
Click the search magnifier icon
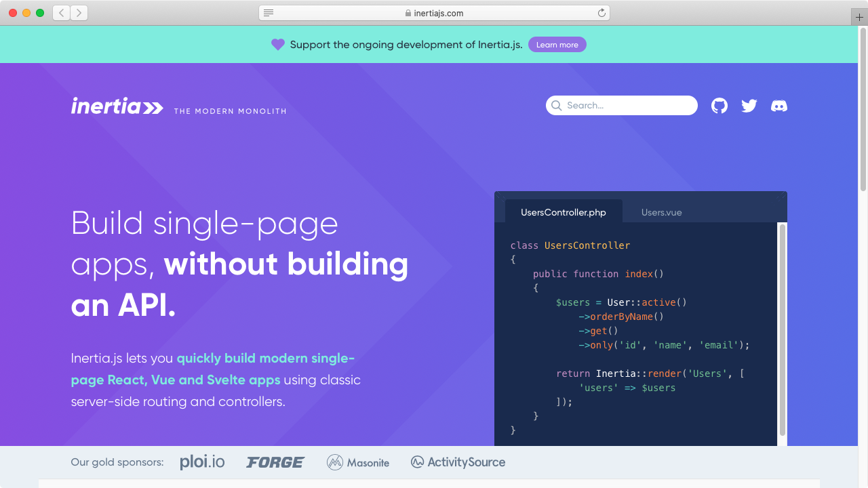pyautogui.click(x=556, y=105)
